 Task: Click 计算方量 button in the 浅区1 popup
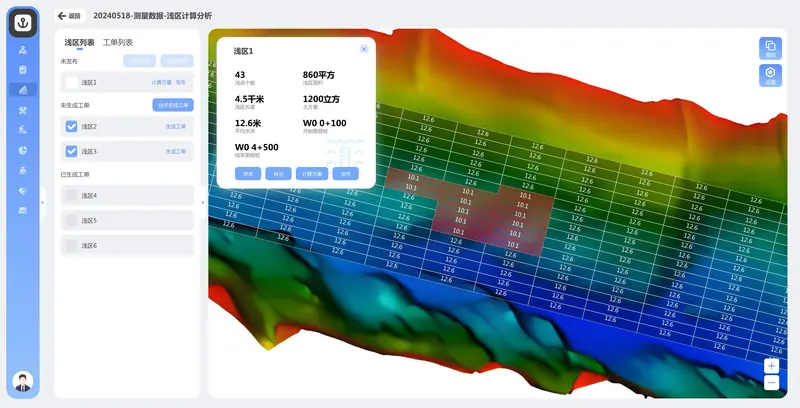[312, 174]
